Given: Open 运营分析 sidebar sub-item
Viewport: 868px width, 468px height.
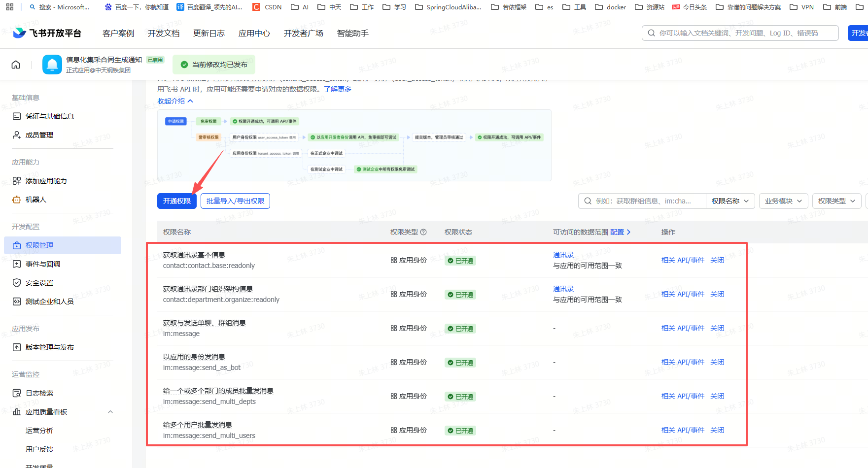Looking at the screenshot, I should click(39, 431).
